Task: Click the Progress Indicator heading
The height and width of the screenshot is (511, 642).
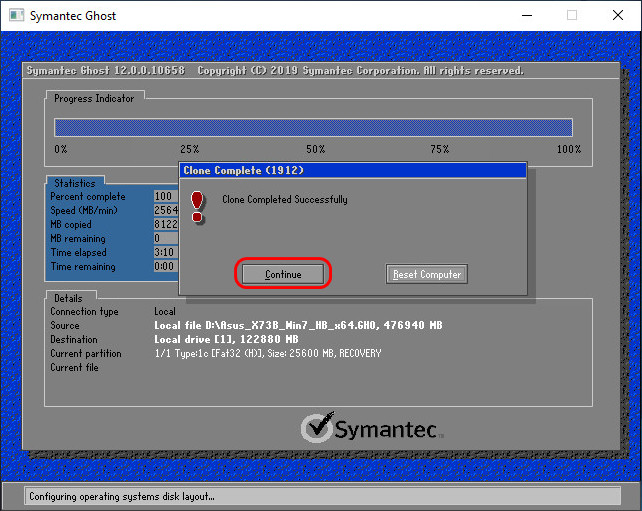Action: coord(94,99)
